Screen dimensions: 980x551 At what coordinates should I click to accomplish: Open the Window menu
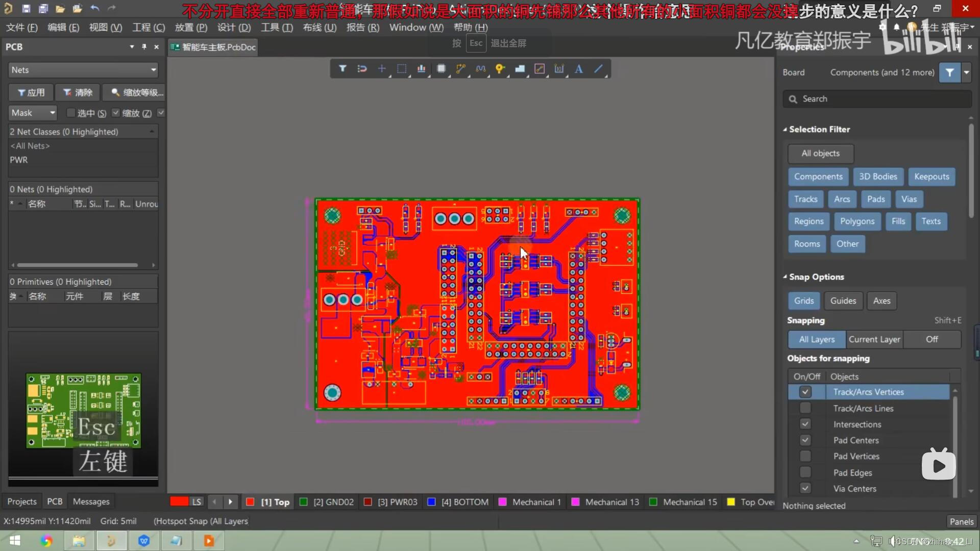pos(415,28)
